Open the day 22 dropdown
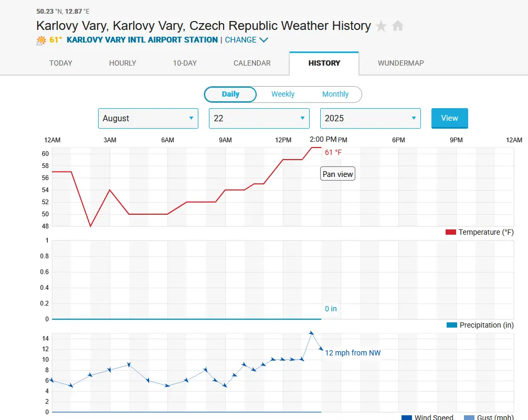This screenshot has height=420, width=528. click(x=259, y=118)
